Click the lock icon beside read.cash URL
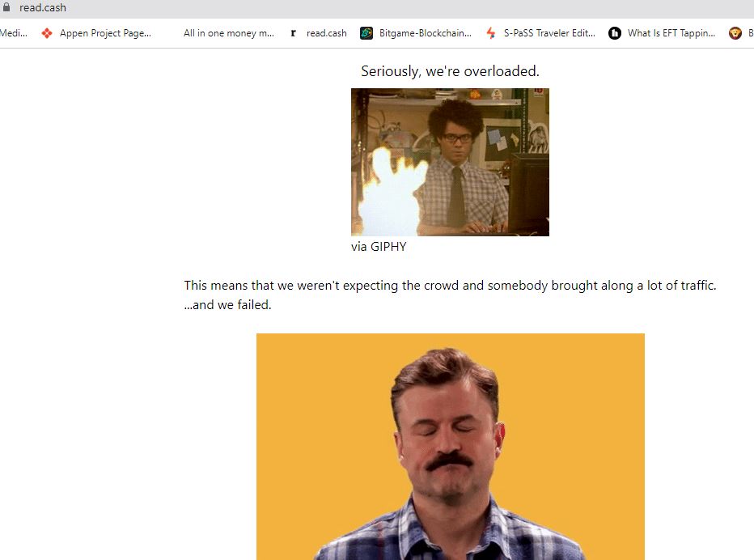 [x=6, y=6]
